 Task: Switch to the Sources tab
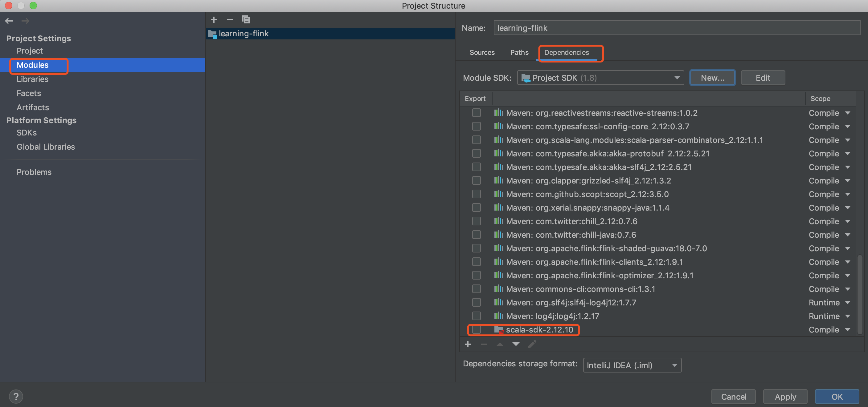coord(482,53)
